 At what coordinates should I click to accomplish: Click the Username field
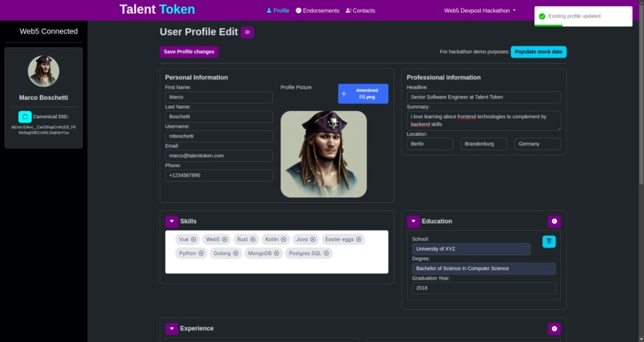click(x=219, y=137)
